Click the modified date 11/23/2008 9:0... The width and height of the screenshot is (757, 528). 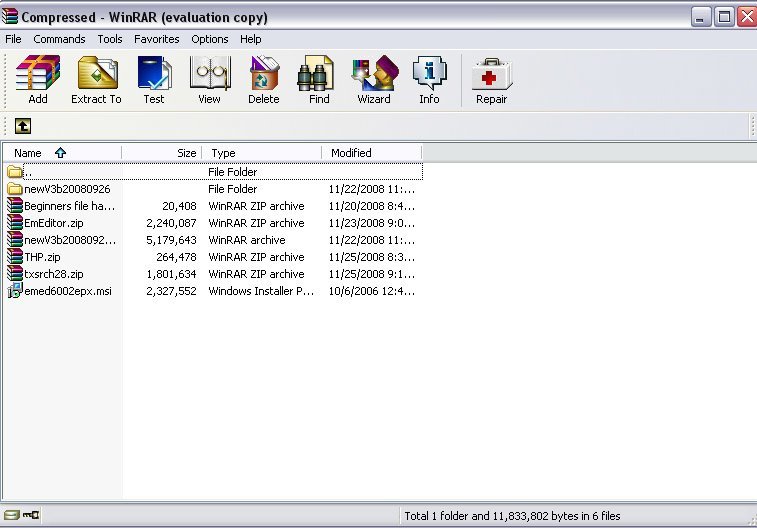[x=372, y=223]
